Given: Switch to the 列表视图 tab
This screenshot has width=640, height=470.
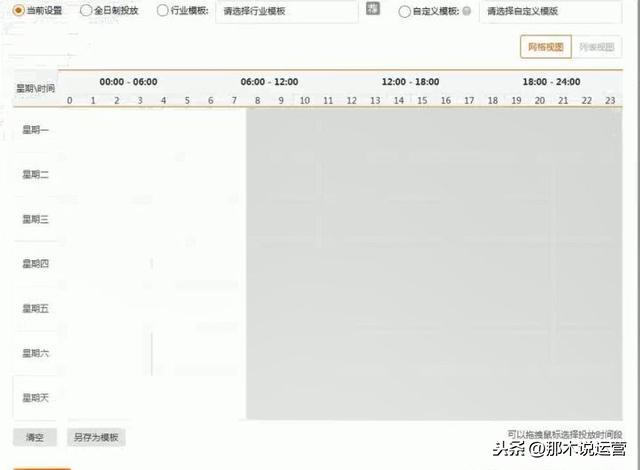Looking at the screenshot, I should coord(597,47).
